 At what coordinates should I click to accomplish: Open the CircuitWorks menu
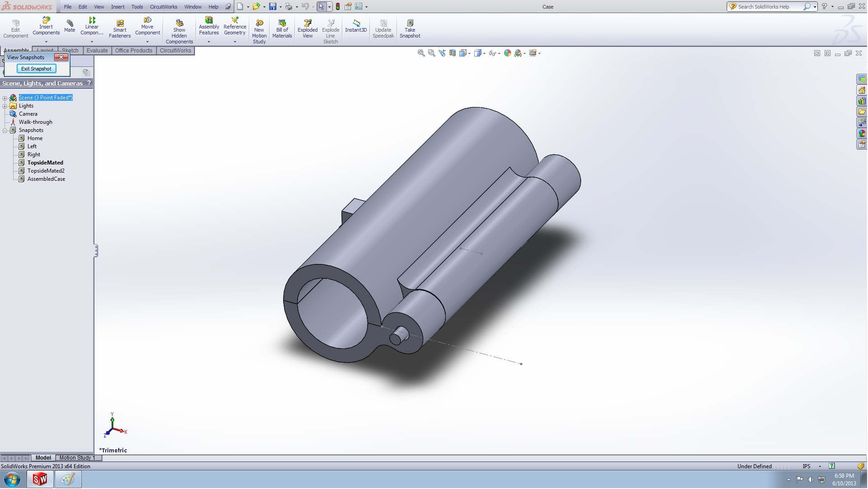coord(163,7)
